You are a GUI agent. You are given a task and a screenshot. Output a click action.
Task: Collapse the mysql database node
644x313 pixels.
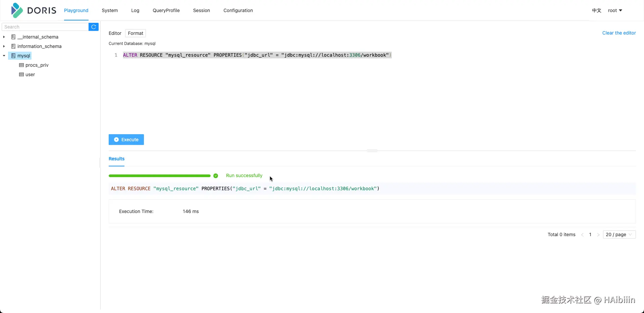pos(4,56)
